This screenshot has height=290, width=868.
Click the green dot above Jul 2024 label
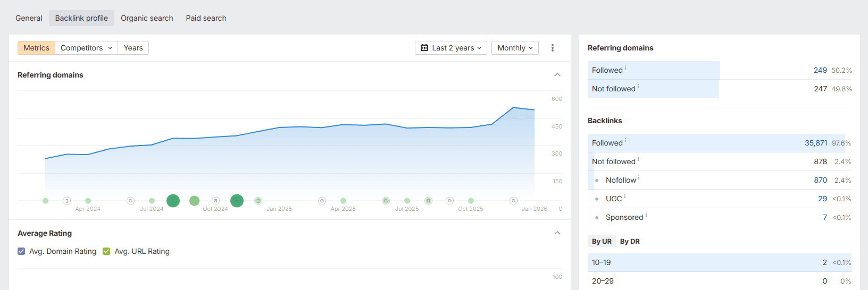[x=152, y=201]
